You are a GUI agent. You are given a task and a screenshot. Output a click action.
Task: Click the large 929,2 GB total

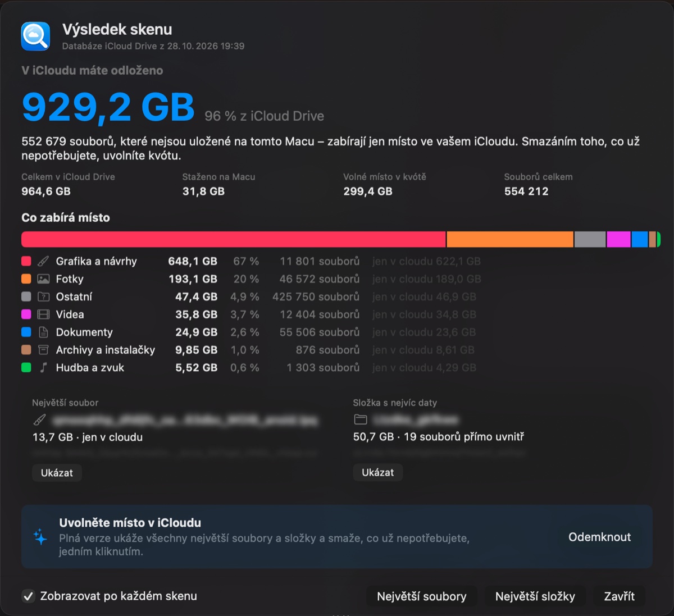pyautogui.click(x=108, y=107)
